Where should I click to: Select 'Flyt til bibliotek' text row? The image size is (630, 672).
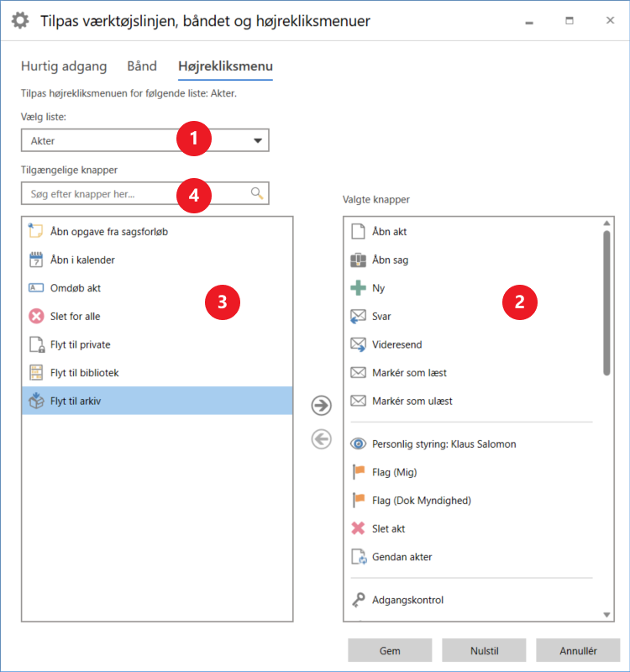85,373
